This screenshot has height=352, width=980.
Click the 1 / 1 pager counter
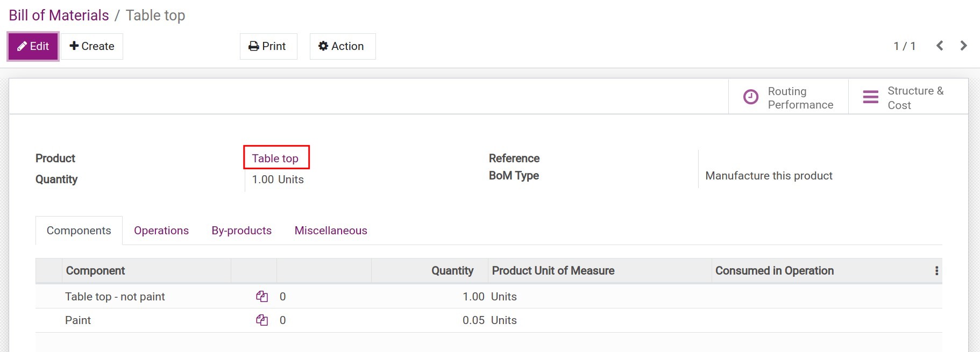pos(904,46)
